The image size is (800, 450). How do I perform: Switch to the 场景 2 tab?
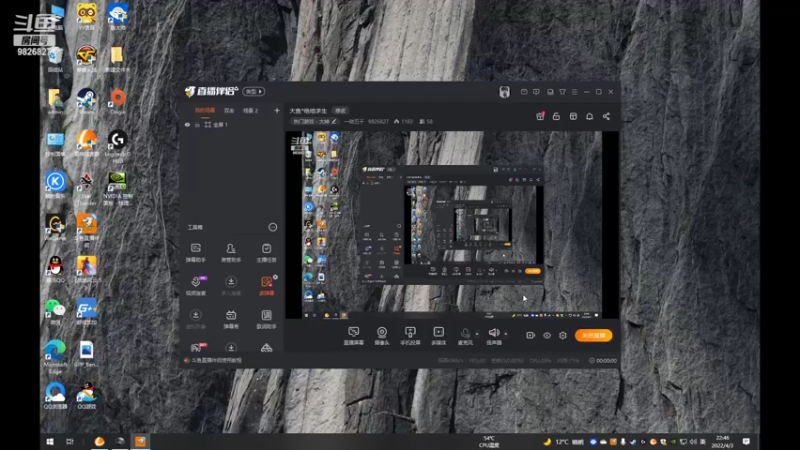coord(250,110)
